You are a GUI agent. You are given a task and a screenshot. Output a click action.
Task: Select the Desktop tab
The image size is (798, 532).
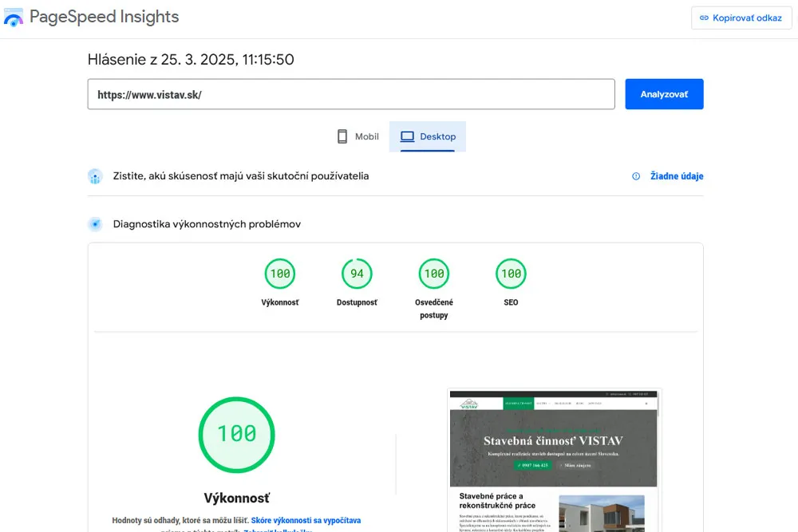pos(428,136)
